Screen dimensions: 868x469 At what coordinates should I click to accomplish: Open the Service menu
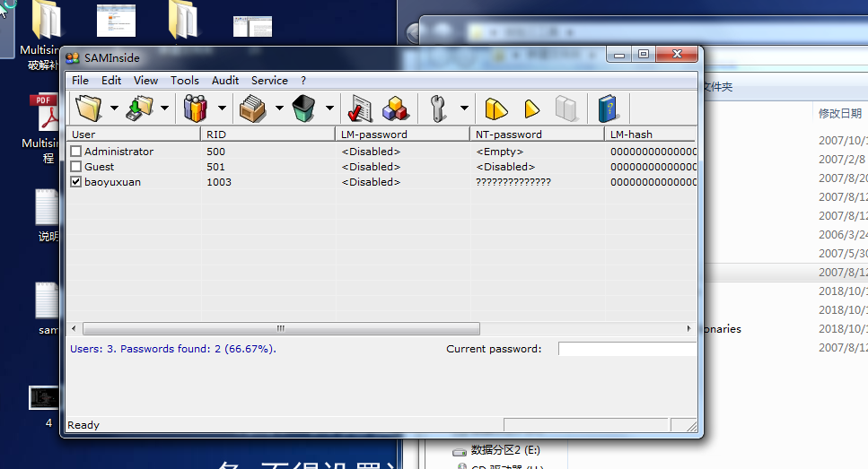click(x=269, y=80)
